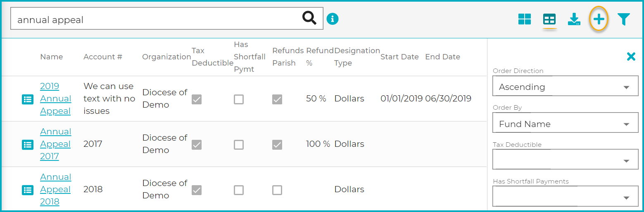The width and height of the screenshot is (644, 212).
Task: Switch to table list view icon
Action: click(549, 19)
